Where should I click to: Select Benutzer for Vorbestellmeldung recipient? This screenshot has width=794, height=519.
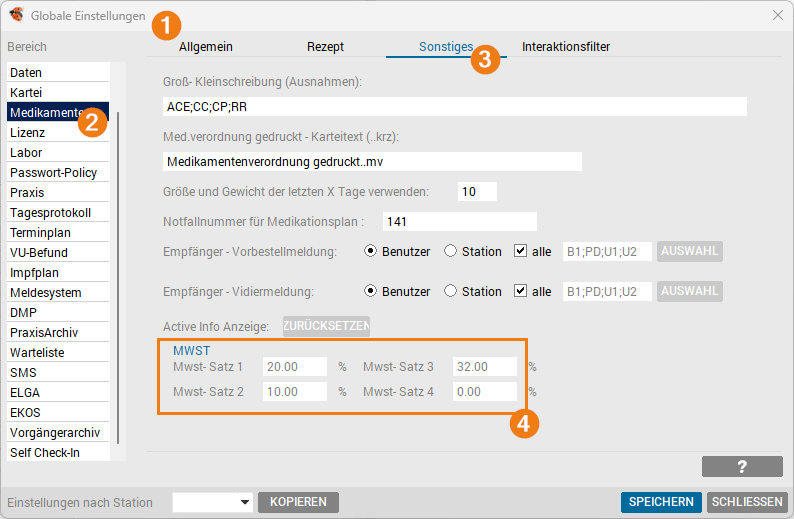coord(371,251)
